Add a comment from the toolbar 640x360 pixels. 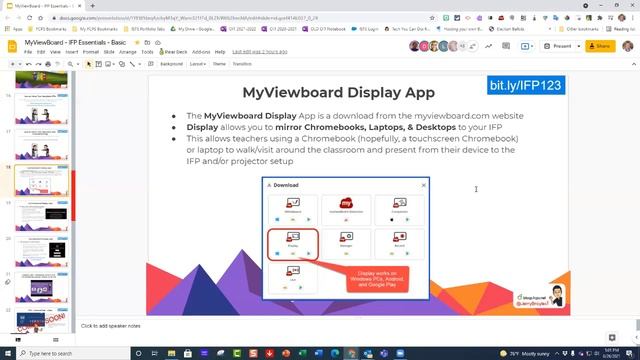pos(151,64)
